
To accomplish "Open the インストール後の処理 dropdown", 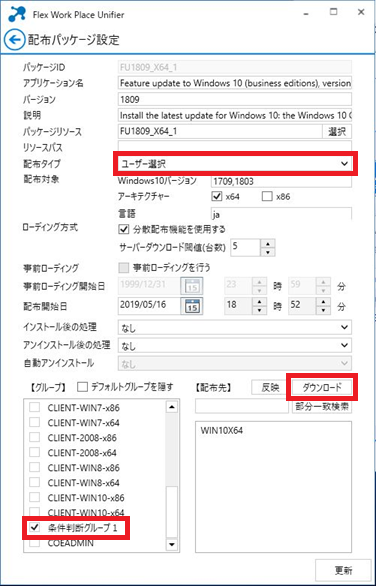I will tap(235, 328).
